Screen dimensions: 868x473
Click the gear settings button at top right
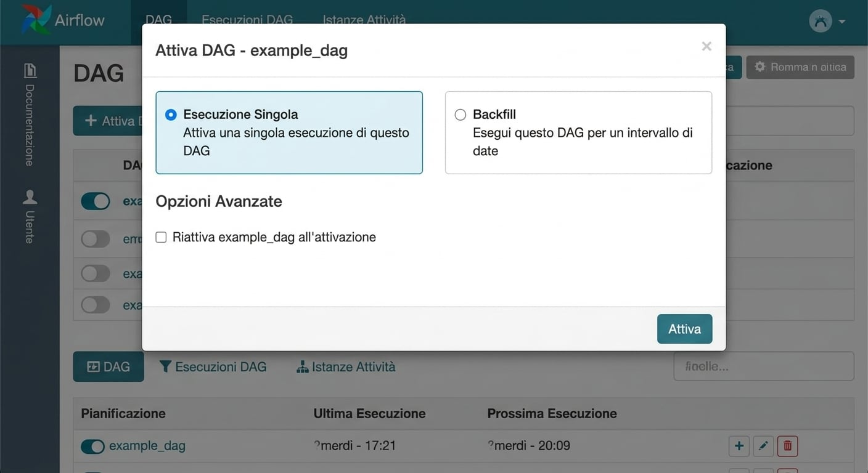click(800, 67)
